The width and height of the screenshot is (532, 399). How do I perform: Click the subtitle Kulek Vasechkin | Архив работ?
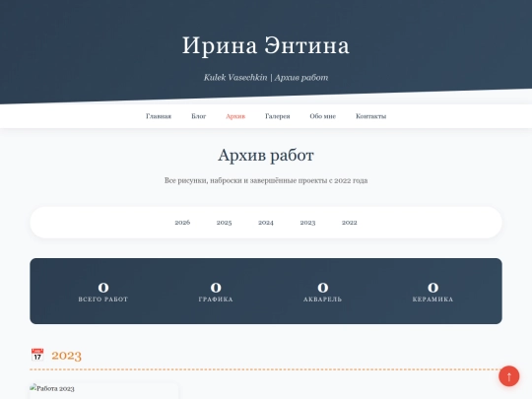point(266,78)
